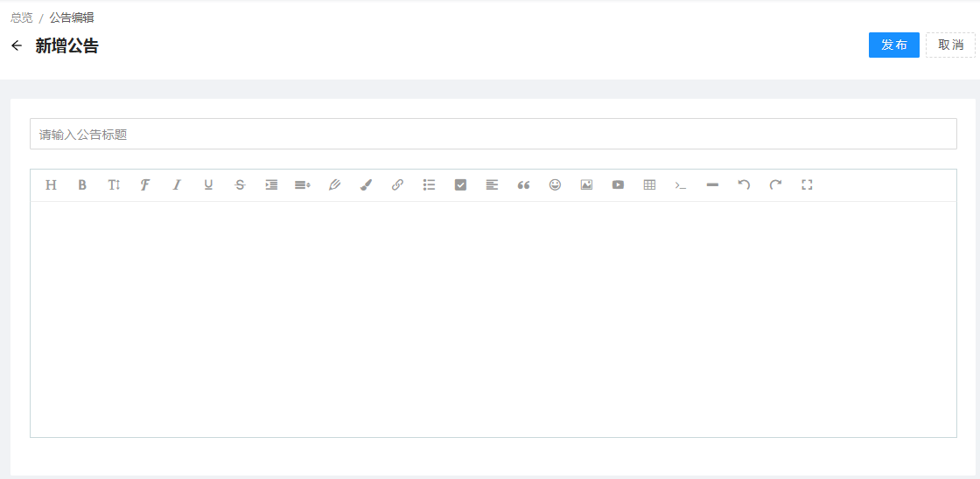The image size is (980, 479).
Task: Open the font family tool
Action: [x=145, y=185]
